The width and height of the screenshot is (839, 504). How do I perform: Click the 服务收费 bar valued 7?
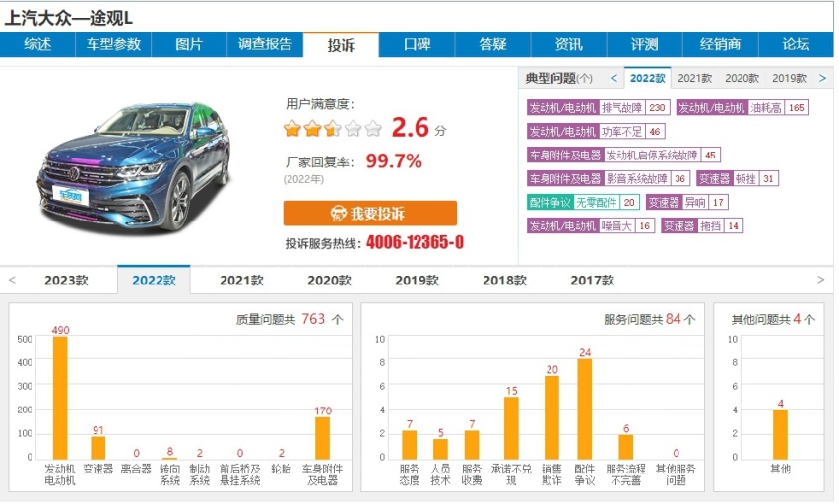point(472,445)
